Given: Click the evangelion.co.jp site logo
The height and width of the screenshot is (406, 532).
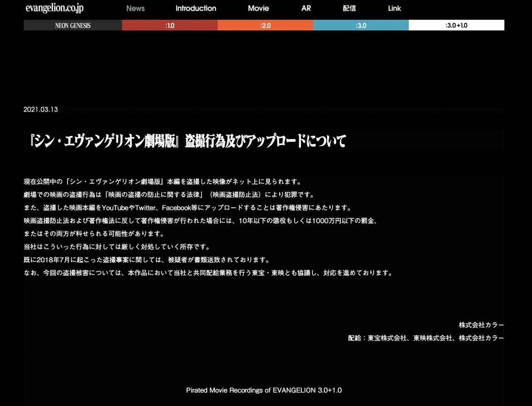Looking at the screenshot, I should [x=54, y=8].
